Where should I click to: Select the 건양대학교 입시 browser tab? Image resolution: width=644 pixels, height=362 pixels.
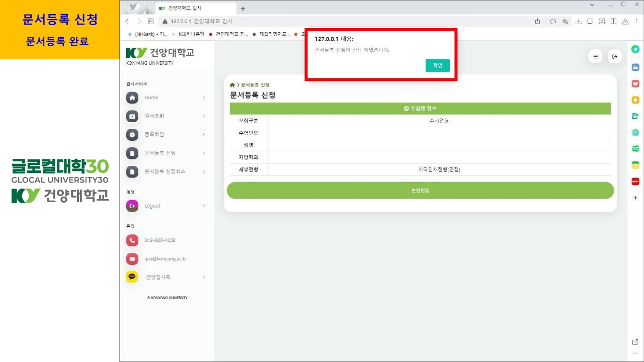(x=194, y=9)
